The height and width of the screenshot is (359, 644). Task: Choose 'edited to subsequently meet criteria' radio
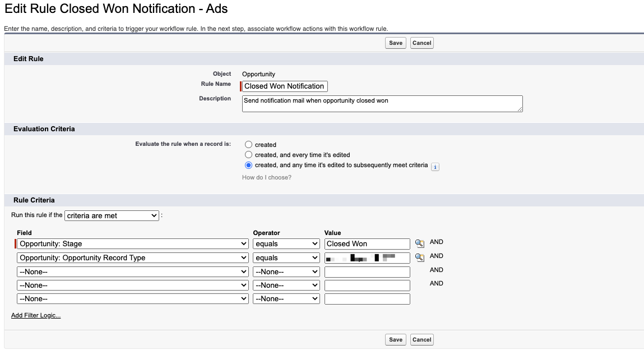249,165
